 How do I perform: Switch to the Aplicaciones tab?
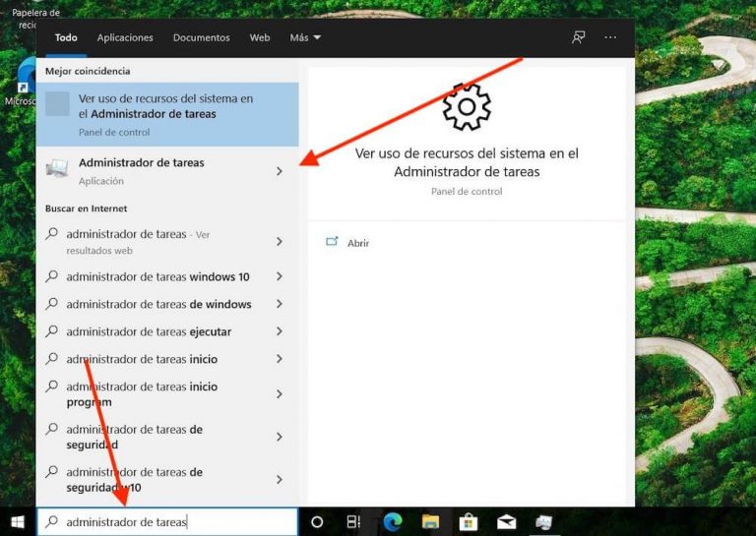(125, 37)
